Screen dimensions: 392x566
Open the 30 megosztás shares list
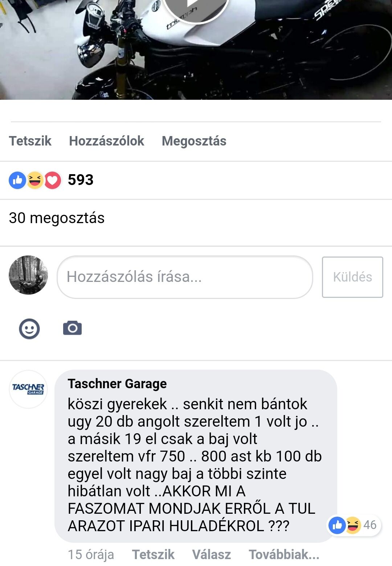click(x=57, y=218)
